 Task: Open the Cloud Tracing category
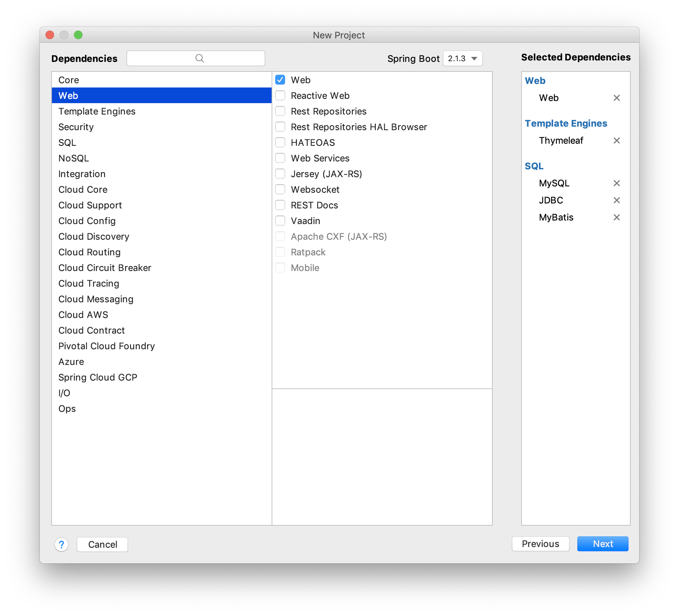coord(162,283)
